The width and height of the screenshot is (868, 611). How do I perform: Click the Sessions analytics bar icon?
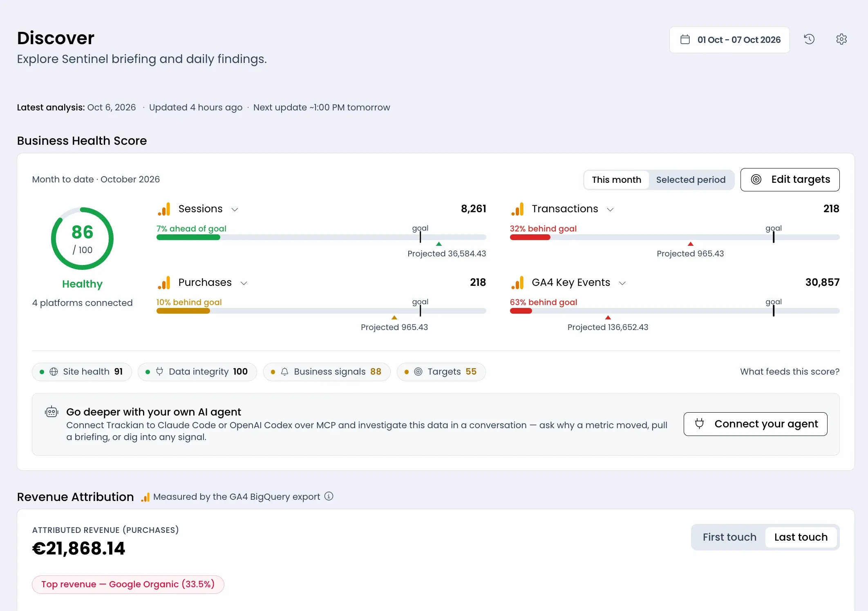[164, 209]
